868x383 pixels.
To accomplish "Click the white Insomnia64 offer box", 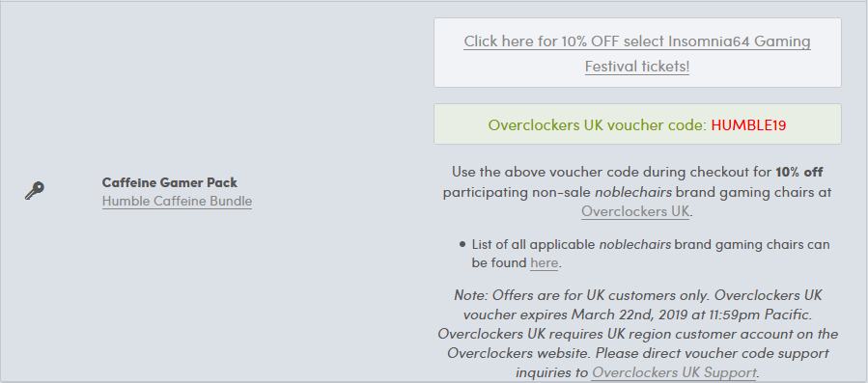I will [x=637, y=53].
